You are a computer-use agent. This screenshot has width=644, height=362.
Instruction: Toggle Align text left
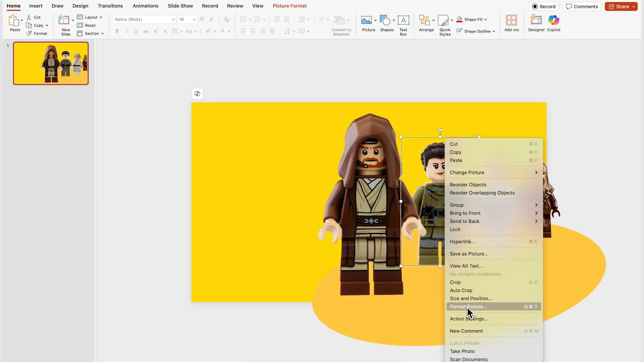tap(244, 31)
